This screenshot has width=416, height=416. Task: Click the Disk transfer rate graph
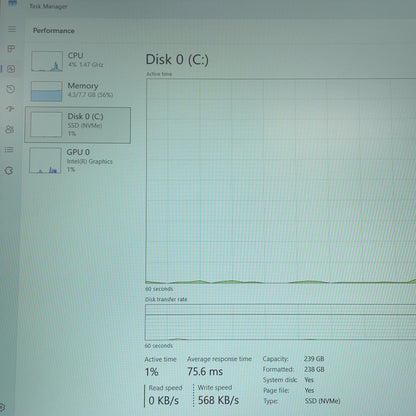[x=280, y=322]
